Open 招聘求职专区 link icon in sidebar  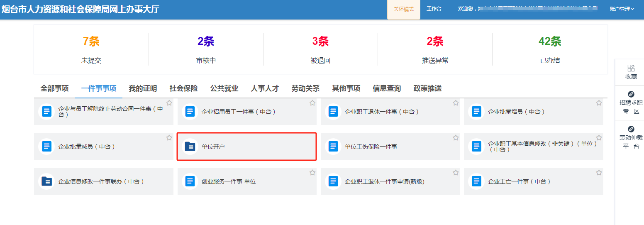[x=631, y=94]
